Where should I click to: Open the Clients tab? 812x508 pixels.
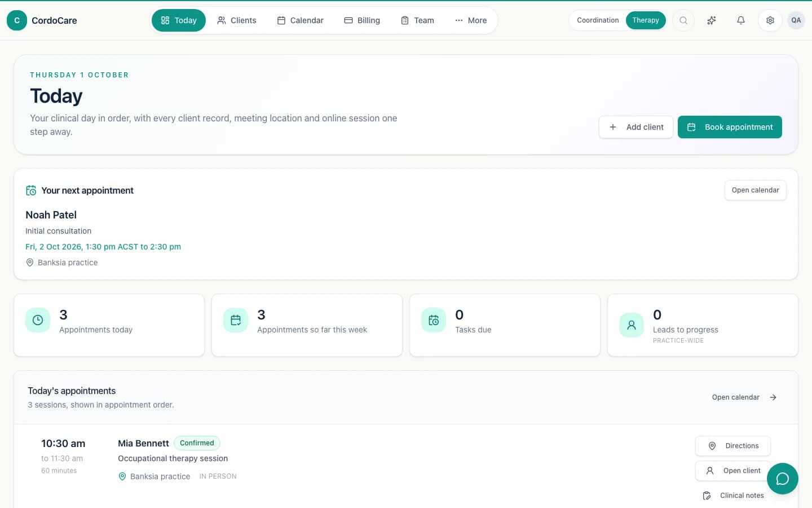(x=237, y=20)
